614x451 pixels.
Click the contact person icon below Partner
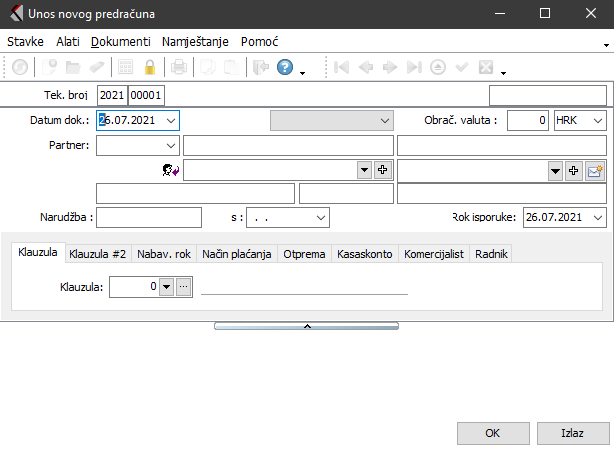click(169, 171)
